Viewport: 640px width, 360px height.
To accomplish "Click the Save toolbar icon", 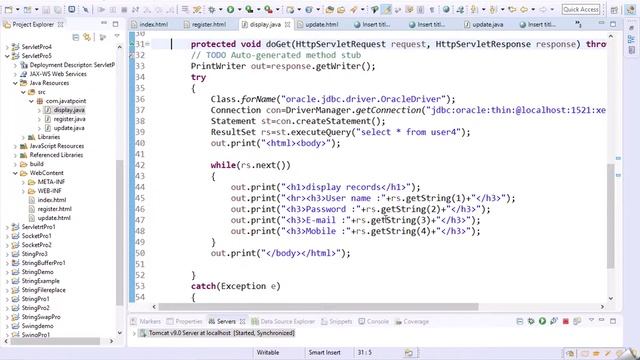I will coord(46,9).
